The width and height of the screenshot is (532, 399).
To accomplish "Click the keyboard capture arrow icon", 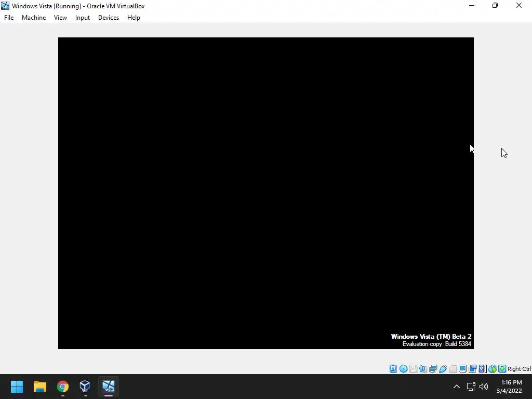I will coord(502,369).
